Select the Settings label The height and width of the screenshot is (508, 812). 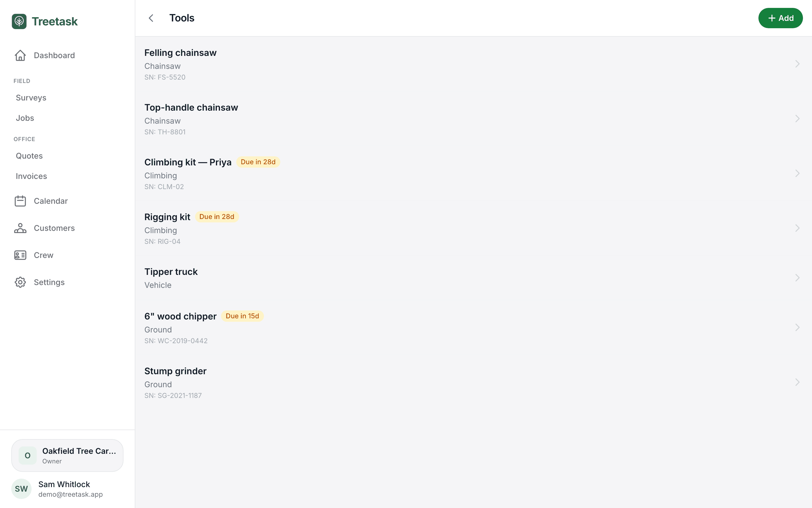click(x=49, y=282)
